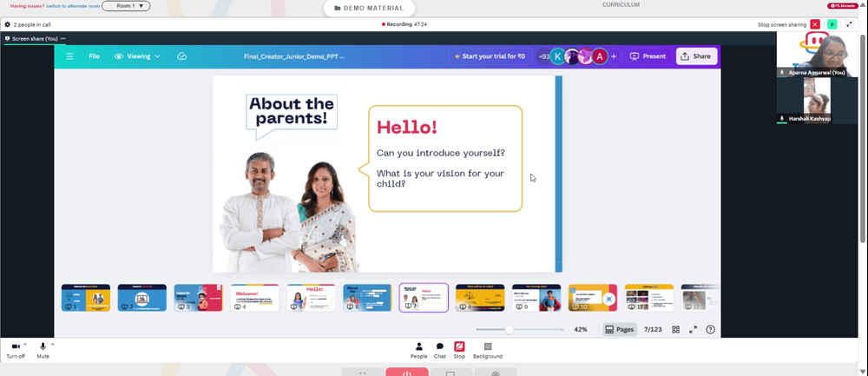Select slide thumbnail 1
The width and height of the screenshot is (868, 376).
point(86,298)
